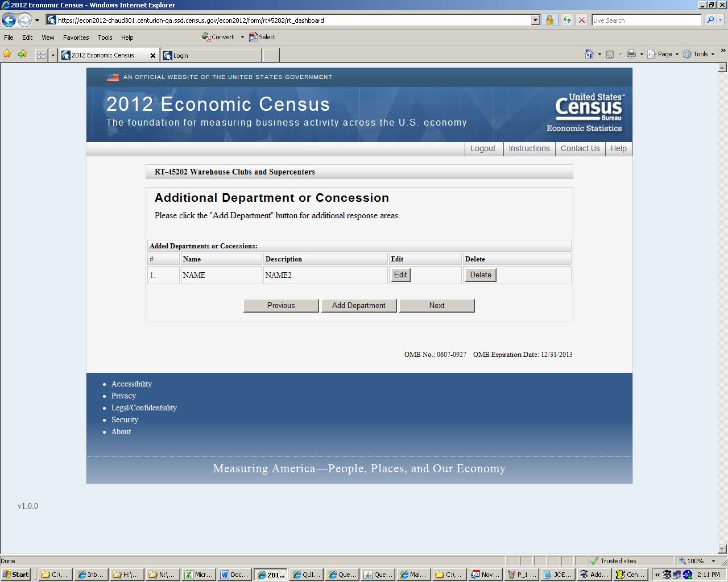Open the Instructions page link
This screenshot has height=582, width=728.
point(529,148)
